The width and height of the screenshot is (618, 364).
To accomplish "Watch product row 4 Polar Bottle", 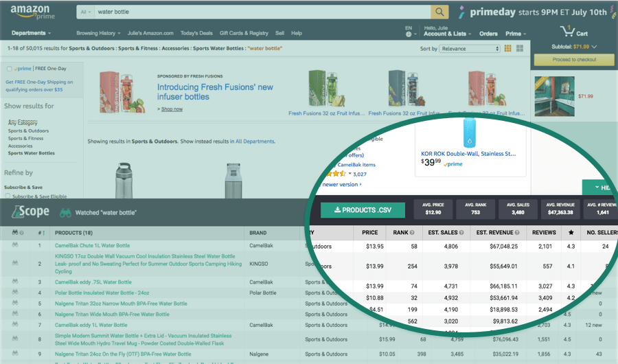I will pos(15,292).
